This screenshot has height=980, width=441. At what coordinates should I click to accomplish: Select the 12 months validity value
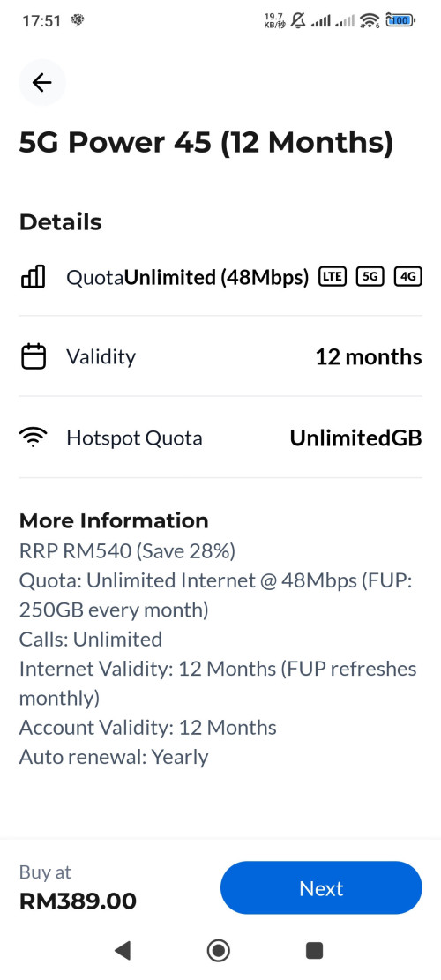[369, 357]
